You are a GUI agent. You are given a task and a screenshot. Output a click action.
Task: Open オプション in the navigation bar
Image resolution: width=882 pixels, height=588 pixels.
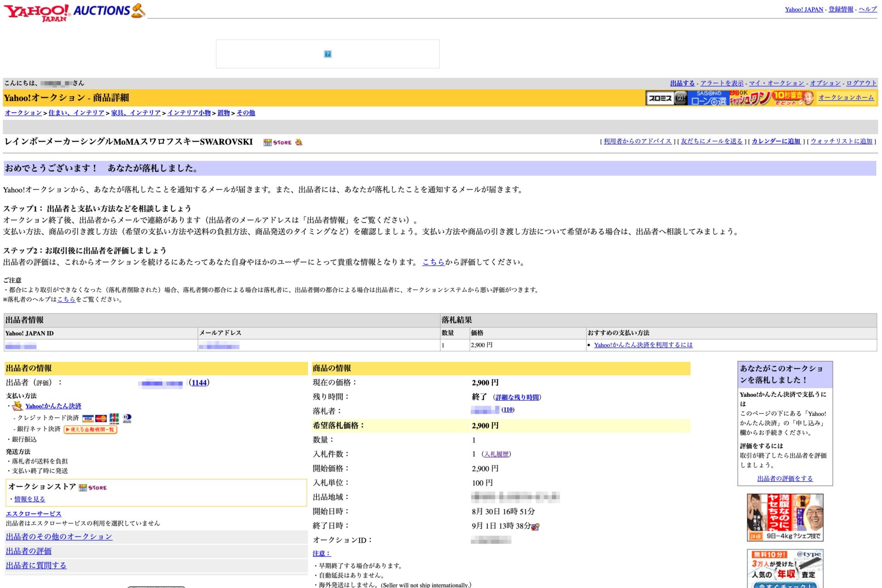825,83
